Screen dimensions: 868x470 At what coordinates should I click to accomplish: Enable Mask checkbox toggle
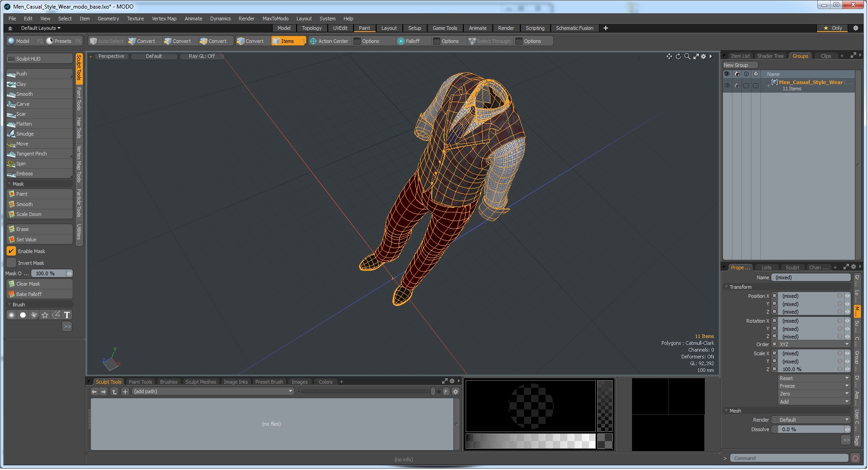[x=11, y=251]
